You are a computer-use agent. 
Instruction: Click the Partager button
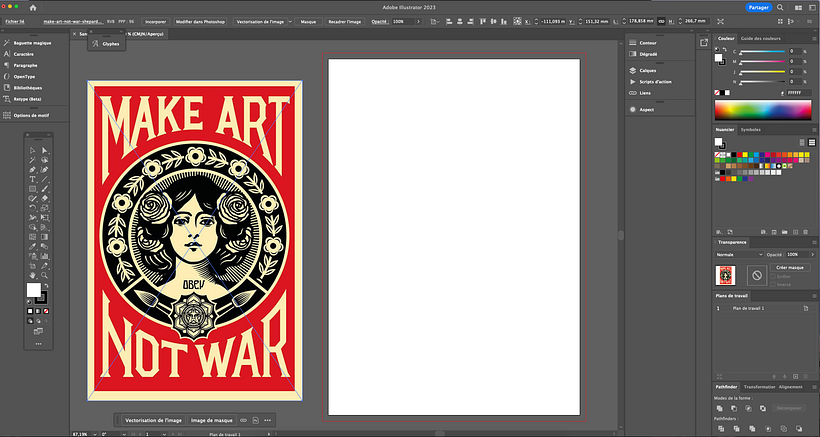tap(759, 7)
